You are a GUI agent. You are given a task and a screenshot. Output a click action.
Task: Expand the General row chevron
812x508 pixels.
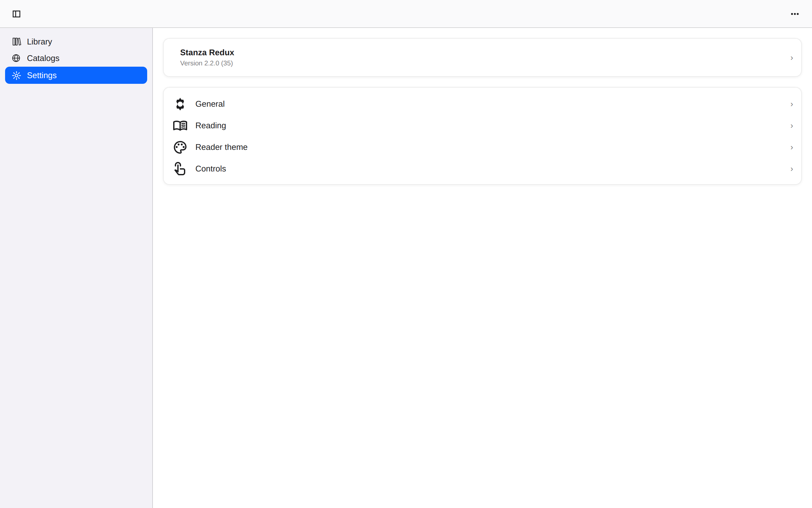tap(791, 104)
